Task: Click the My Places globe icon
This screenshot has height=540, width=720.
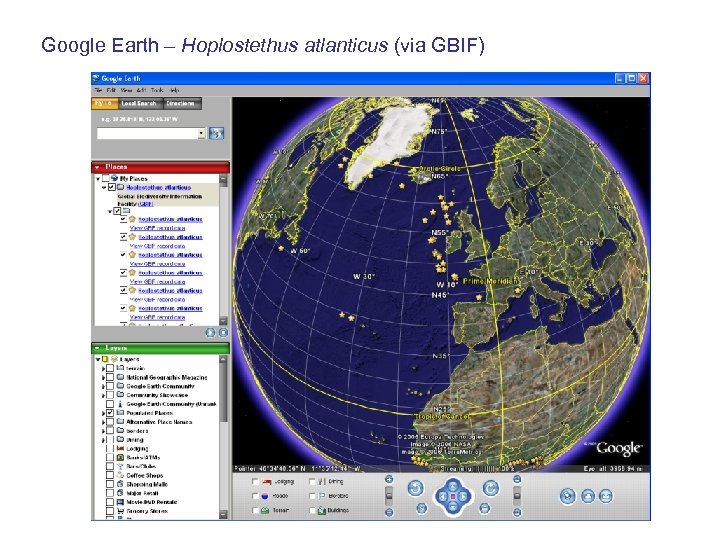Action: tap(114, 178)
